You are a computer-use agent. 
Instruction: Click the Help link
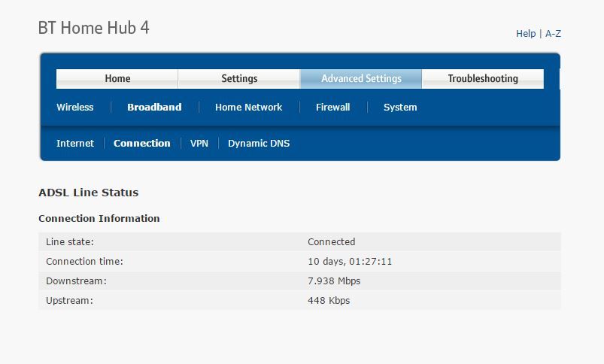coord(526,34)
